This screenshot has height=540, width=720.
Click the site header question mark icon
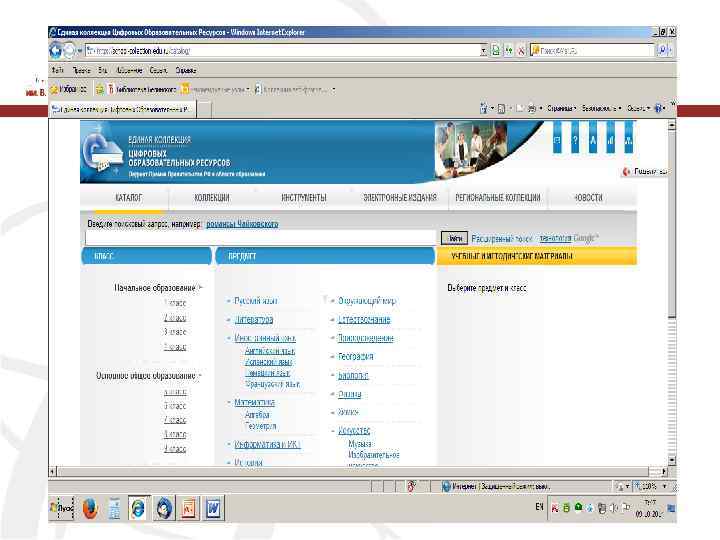(575, 139)
